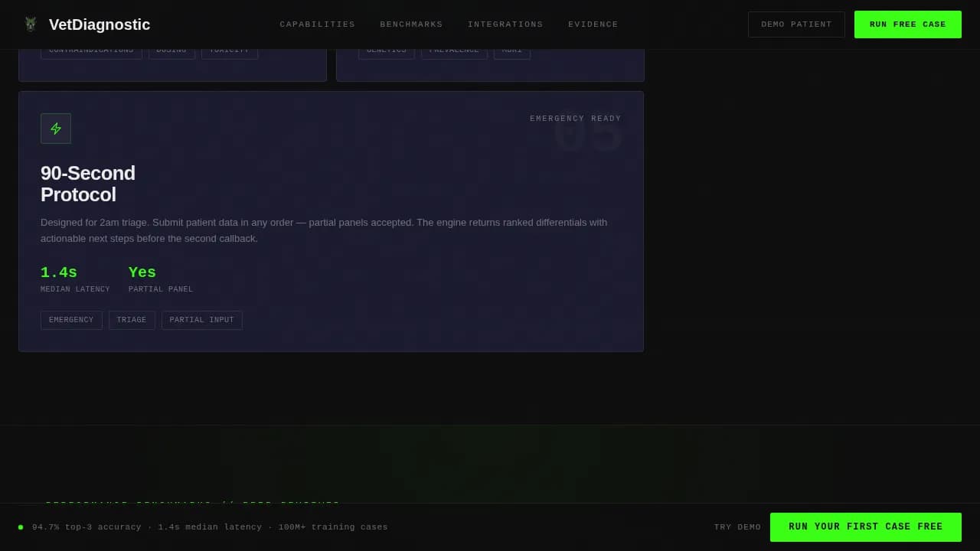Click the lightning bolt icon
The image size is (980, 551).
tap(56, 129)
